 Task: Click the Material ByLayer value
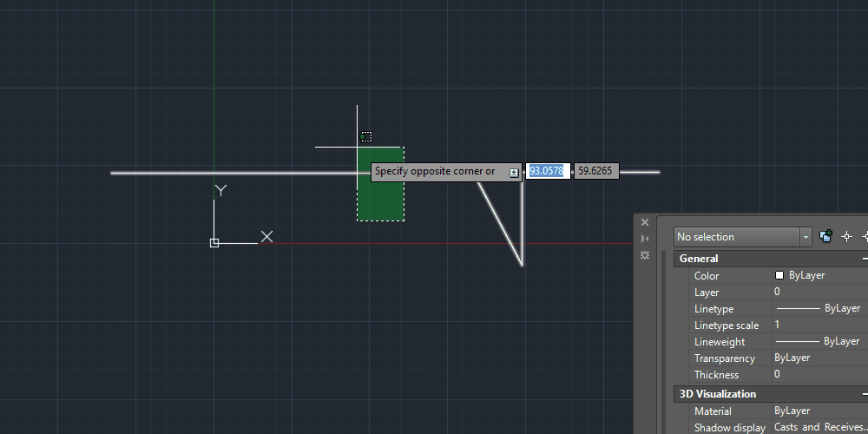point(820,411)
